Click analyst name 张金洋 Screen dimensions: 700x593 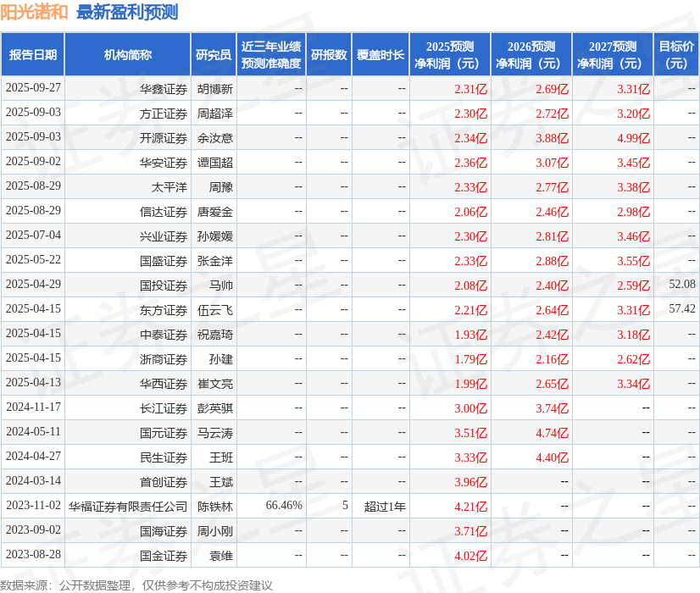pyautogui.click(x=215, y=261)
